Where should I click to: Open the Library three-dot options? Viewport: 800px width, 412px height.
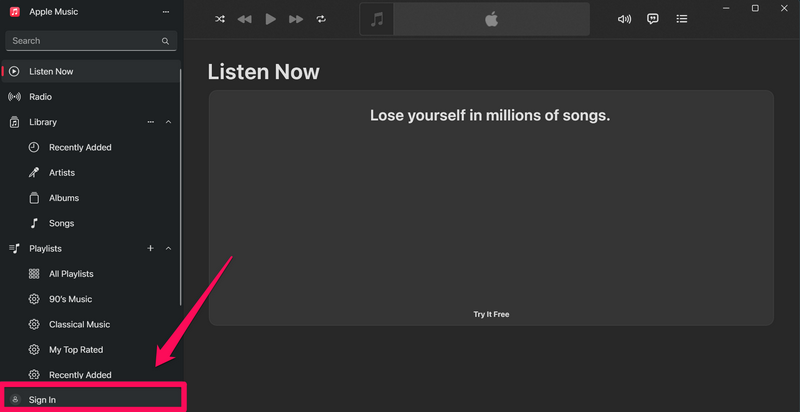(151, 122)
